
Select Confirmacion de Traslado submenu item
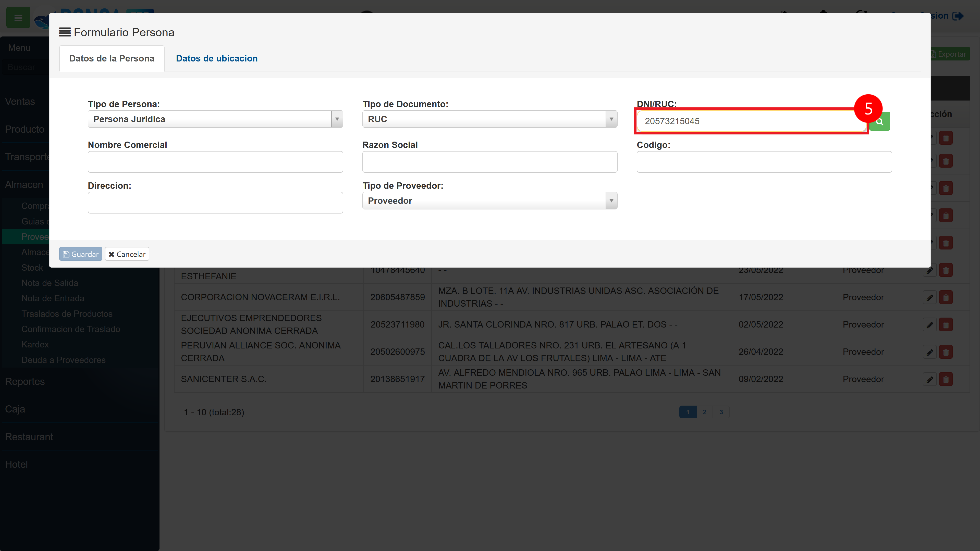tap(71, 329)
